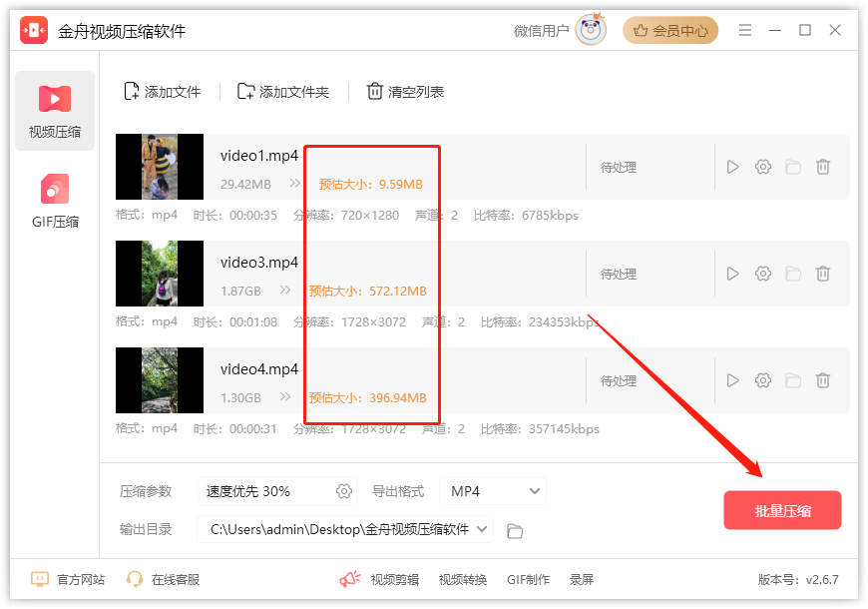The height and width of the screenshot is (609, 868).
Task: Click original size 1.30GB
Action: (240, 398)
